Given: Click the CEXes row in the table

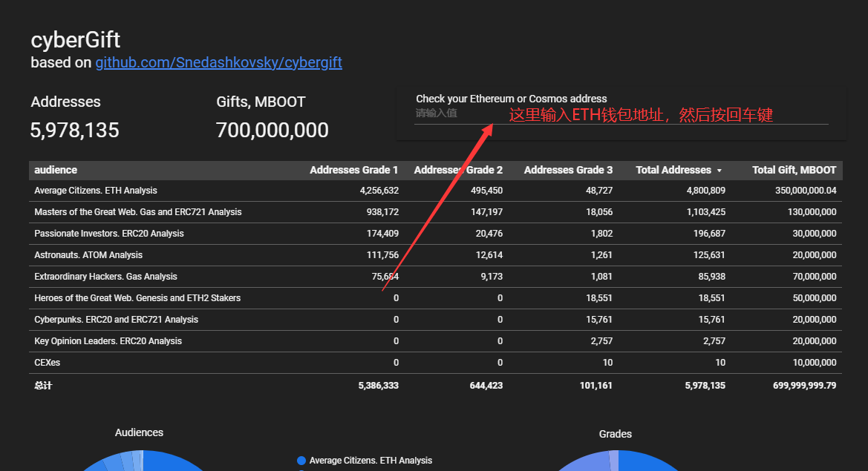Looking at the screenshot, I should point(48,363).
